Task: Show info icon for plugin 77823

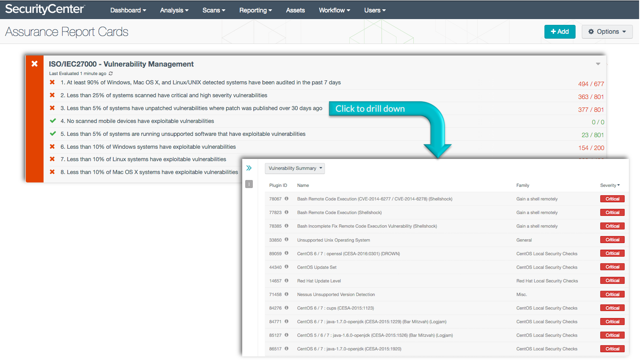Action: [x=287, y=212]
